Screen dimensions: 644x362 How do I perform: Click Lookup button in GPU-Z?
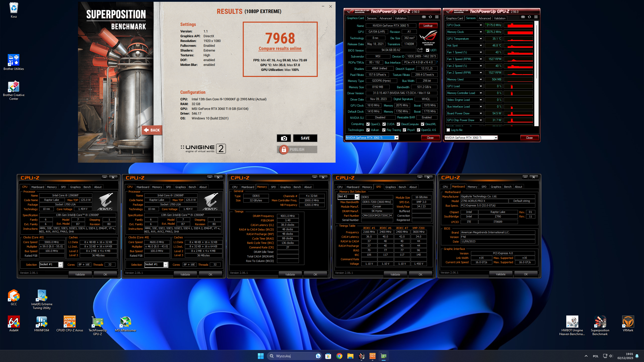428,26
